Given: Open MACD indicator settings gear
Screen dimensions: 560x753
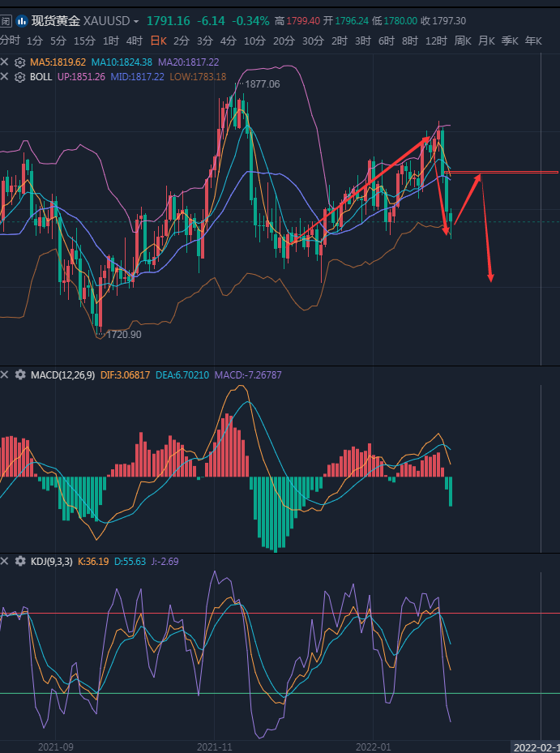Looking at the screenshot, I should [20, 375].
